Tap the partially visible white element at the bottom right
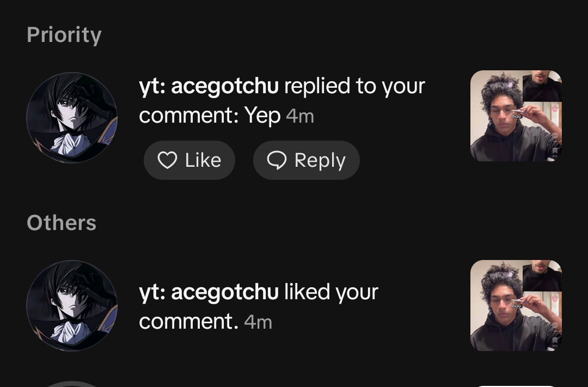 516,385
